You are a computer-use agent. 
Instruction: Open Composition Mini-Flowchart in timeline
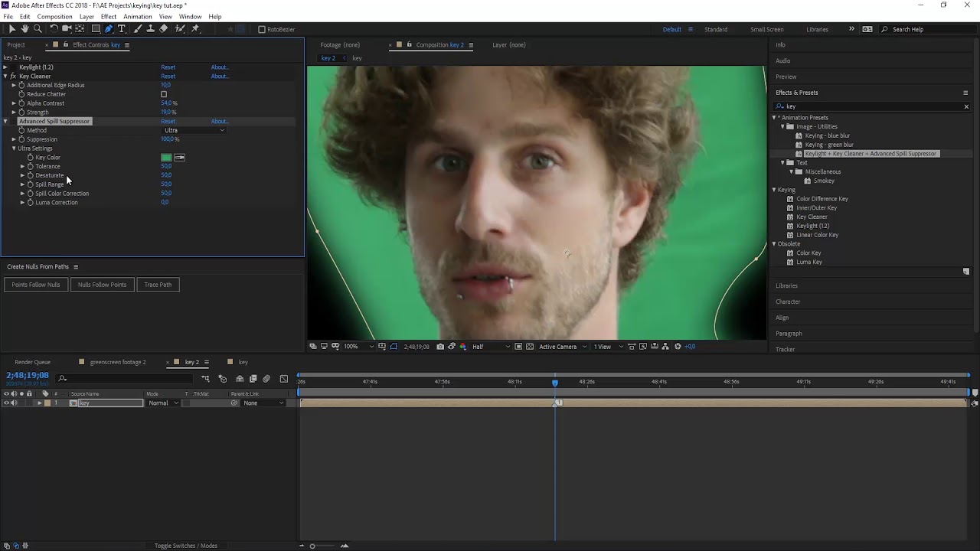click(x=205, y=379)
